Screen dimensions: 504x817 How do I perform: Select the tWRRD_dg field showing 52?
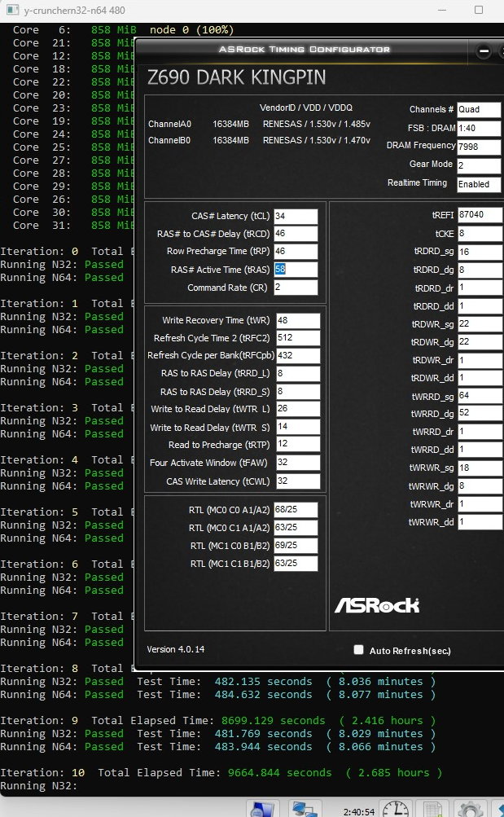[480, 414]
